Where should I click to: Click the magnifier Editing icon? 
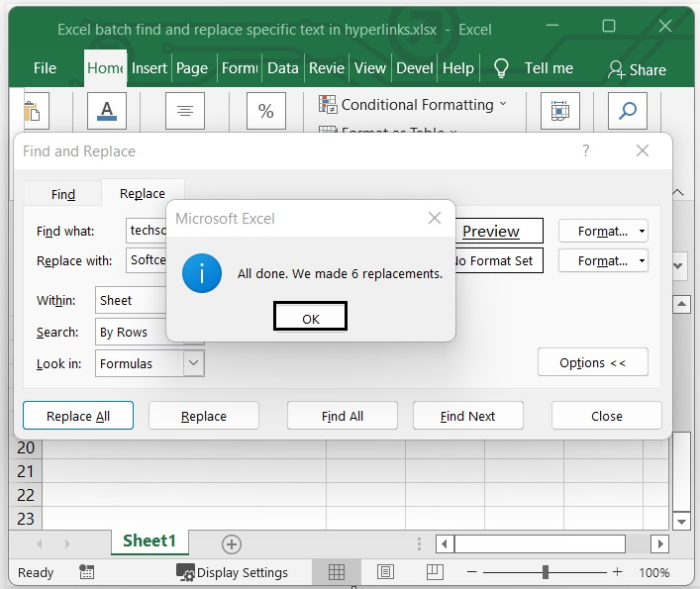point(628,111)
